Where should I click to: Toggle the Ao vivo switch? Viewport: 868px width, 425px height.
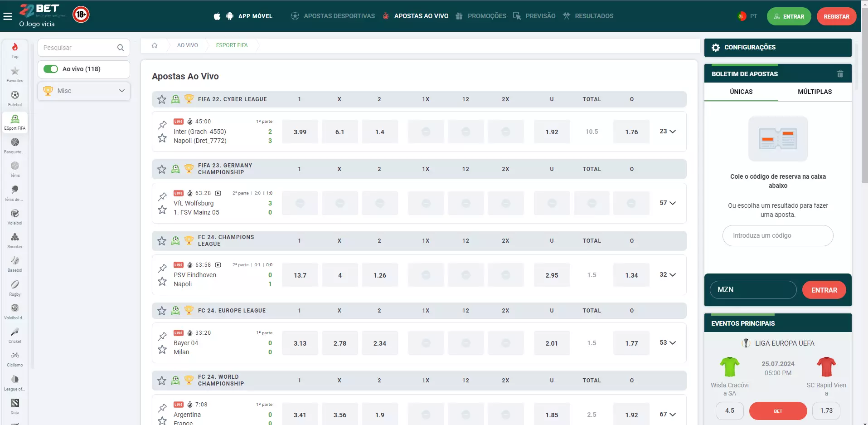[51, 69]
